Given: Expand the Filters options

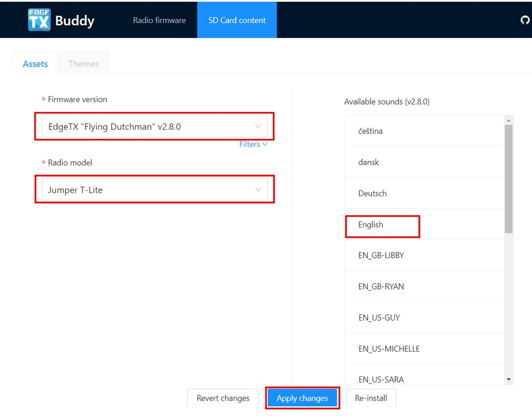Looking at the screenshot, I should coord(253,144).
